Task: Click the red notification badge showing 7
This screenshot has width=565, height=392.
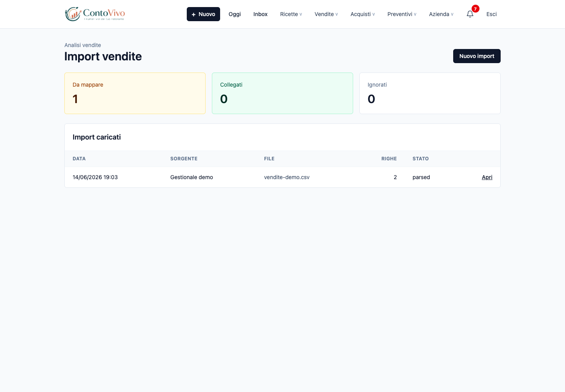Action: click(x=476, y=9)
